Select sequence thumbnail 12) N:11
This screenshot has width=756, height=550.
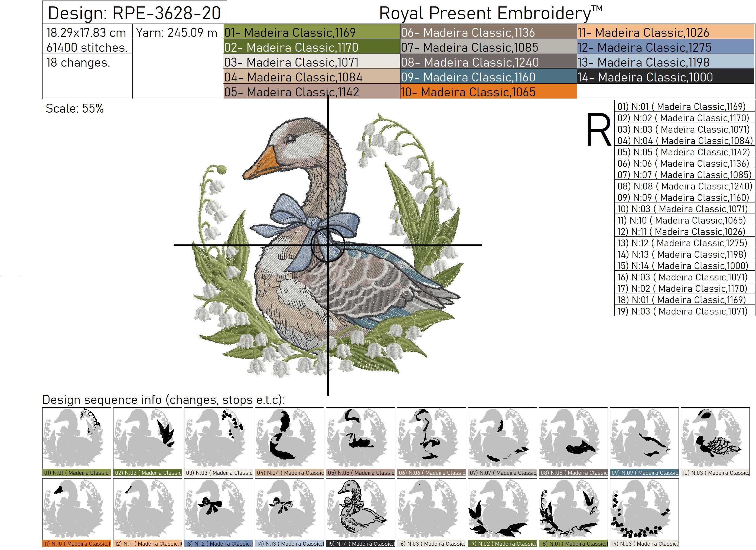click(148, 513)
